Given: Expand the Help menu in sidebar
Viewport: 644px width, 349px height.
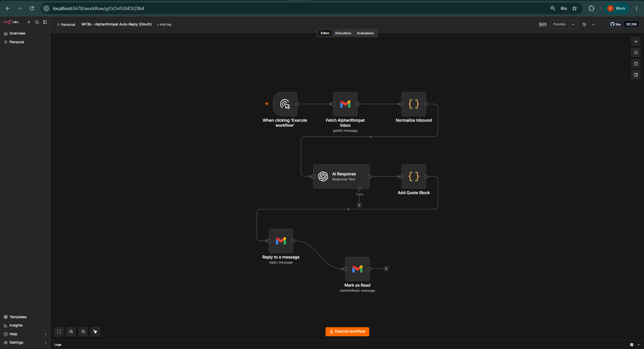Looking at the screenshot, I should pos(25,334).
